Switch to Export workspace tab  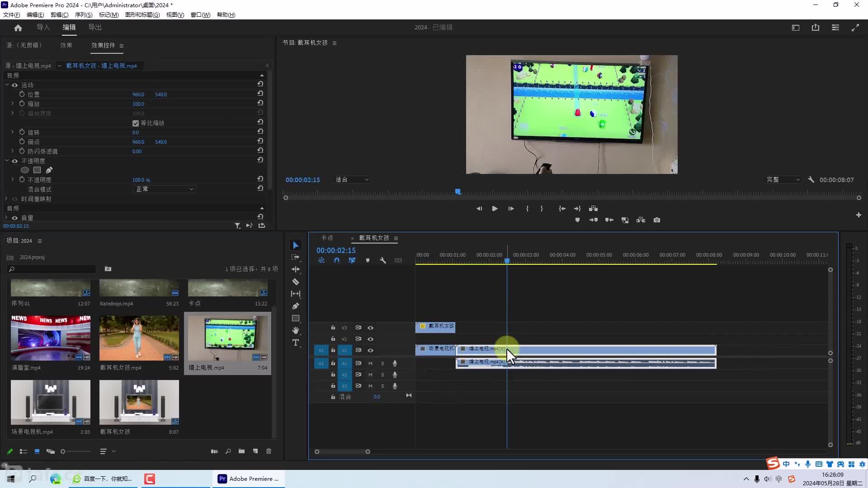click(95, 28)
